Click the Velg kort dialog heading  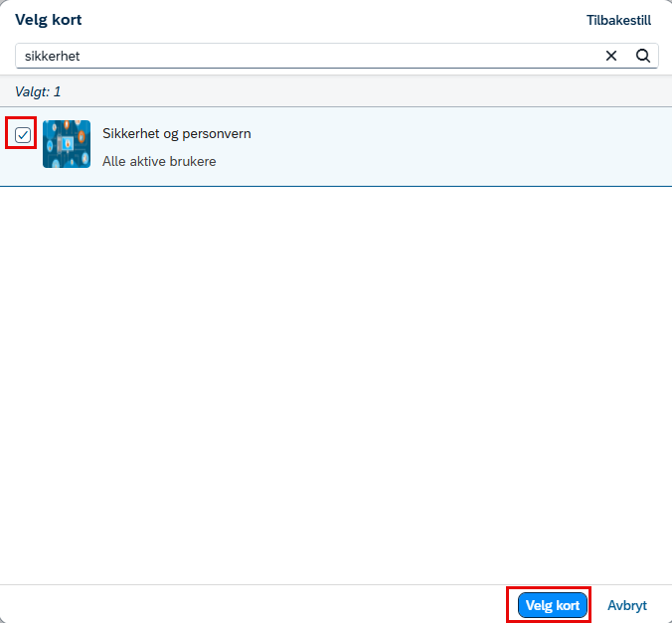click(48, 20)
